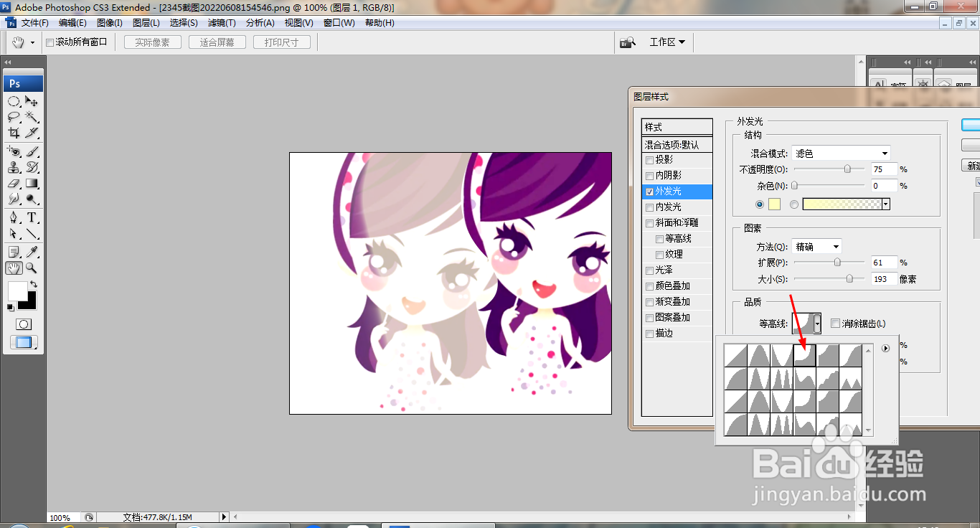Select the Horizontal Type tool
The width and height of the screenshot is (980, 528).
click(x=32, y=217)
